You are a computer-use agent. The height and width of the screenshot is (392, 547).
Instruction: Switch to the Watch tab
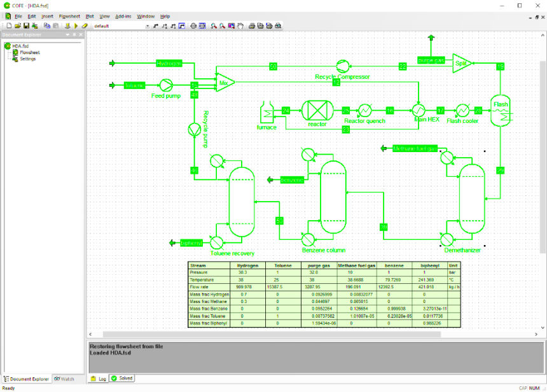click(64, 379)
